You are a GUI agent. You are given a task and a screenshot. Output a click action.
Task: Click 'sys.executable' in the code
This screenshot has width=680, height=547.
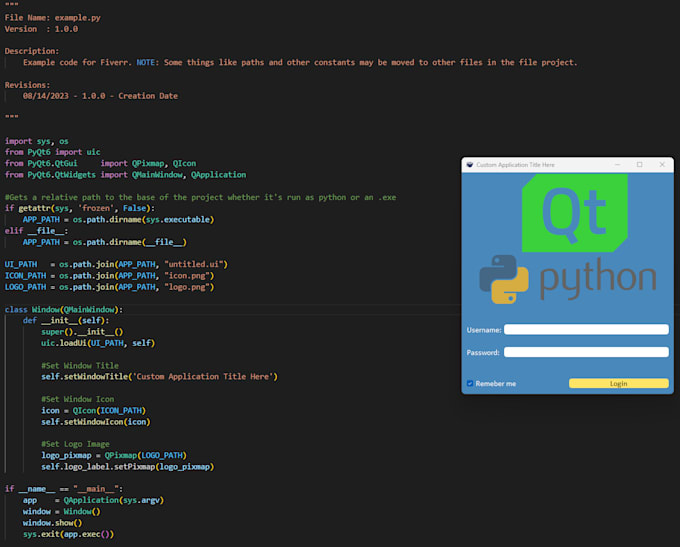coord(178,219)
